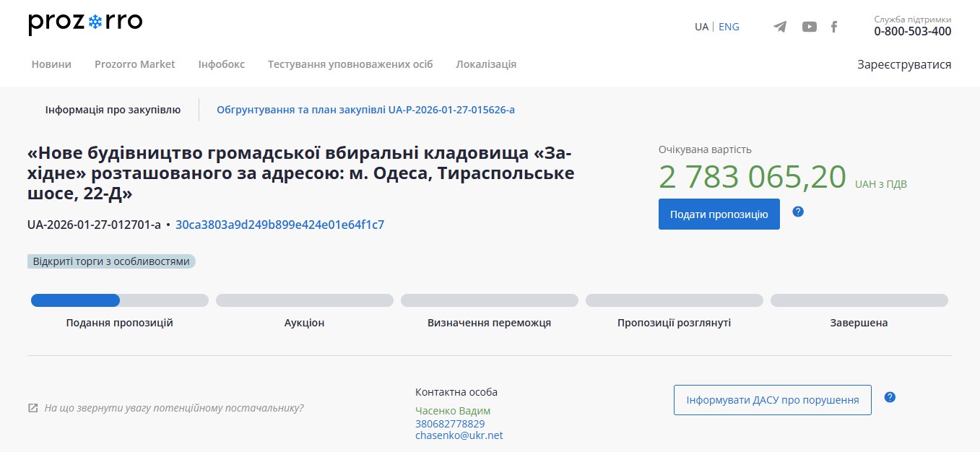Click the Prozorro logo
The image size is (980, 452).
[85, 23]
